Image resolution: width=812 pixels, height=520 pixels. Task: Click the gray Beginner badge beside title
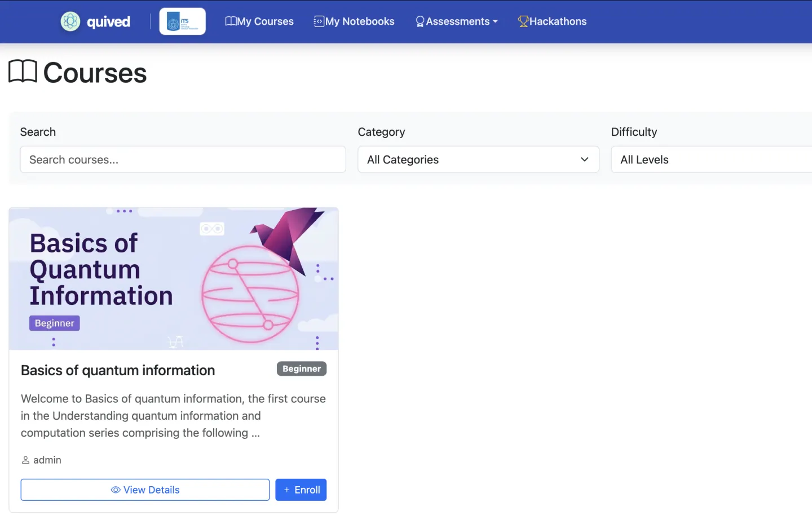point(302,369)
